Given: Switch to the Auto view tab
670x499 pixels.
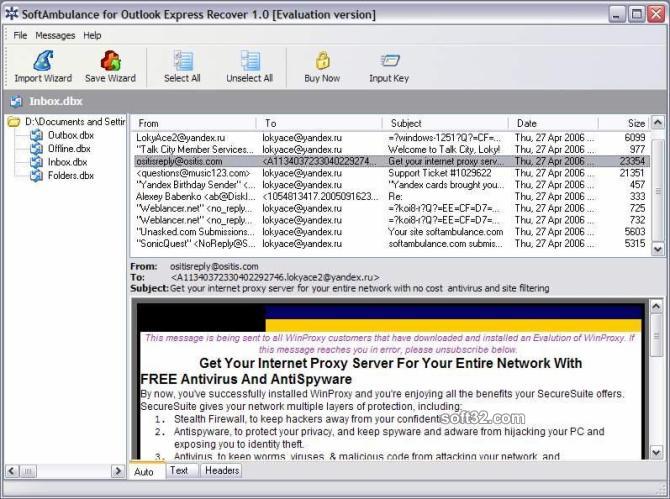Looking at the screenshot, I should [144, 472].
